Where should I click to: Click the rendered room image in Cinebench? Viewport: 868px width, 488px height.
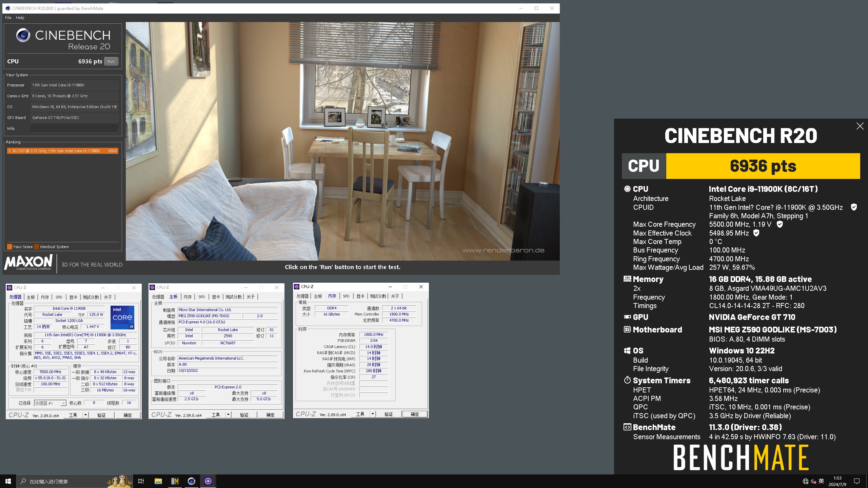pos(342,141)
